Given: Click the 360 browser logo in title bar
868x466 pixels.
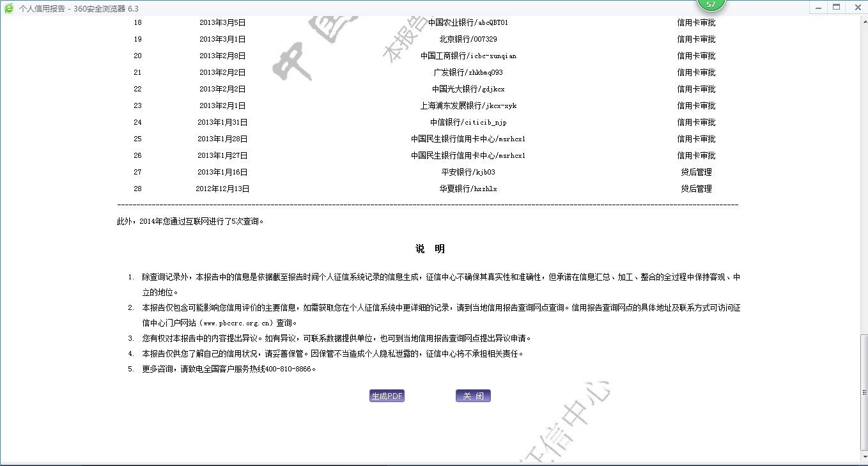Looking at the screenshot, I should (9, 8).
